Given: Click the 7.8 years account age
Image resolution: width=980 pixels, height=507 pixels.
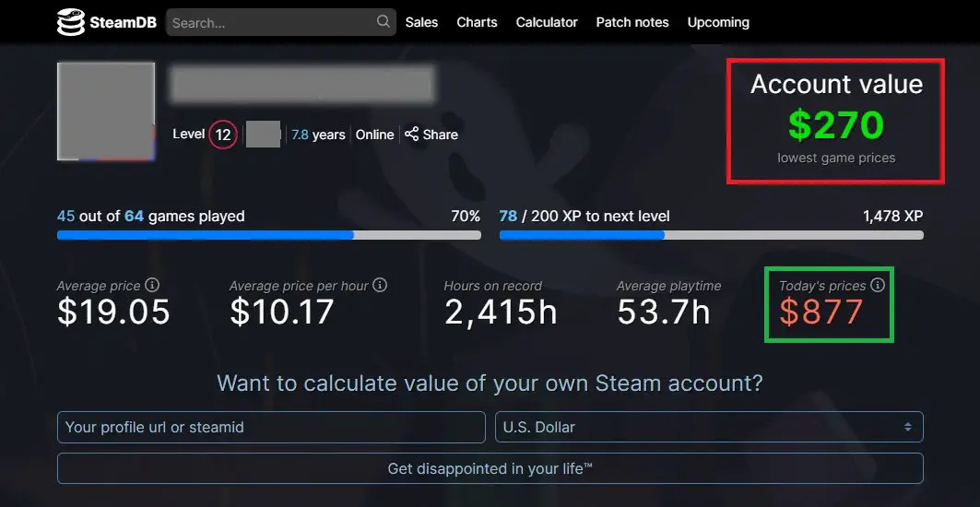Looking at the screenshot, I should [x=319, y=135].
